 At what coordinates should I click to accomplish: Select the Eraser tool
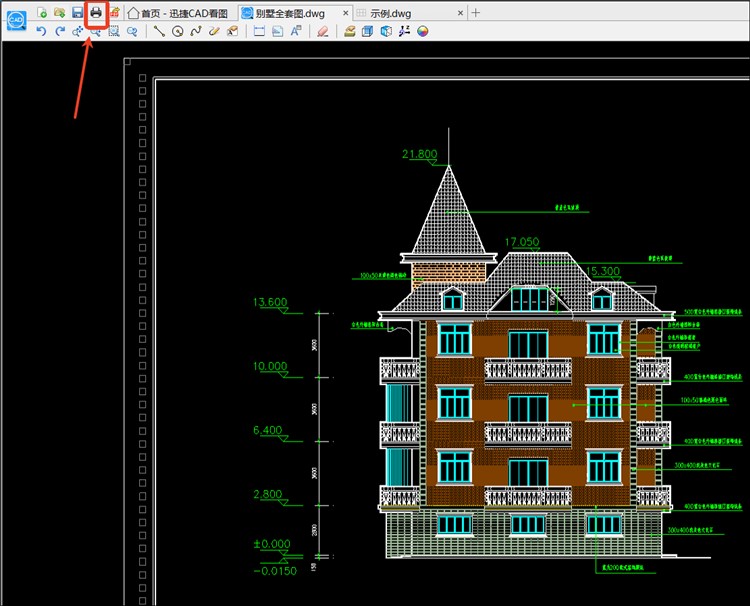[x=322, y=32]
